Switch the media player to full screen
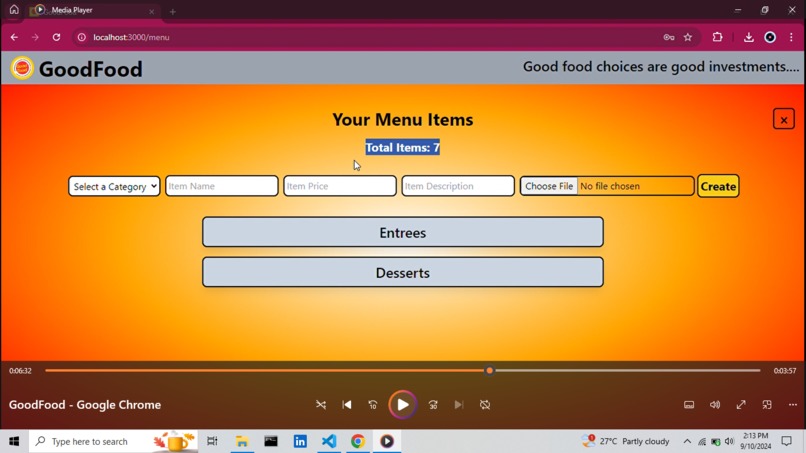Image resolution: width=806 pixels, height=453 pixels. coord(741,405)
